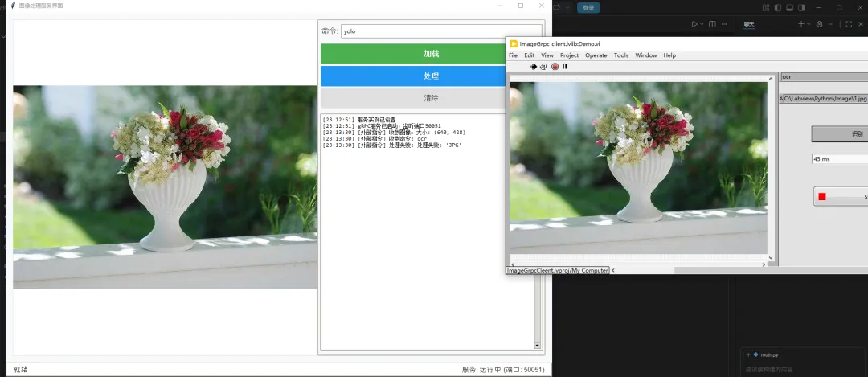Click status bar service 运行中 port text
The image size is (868, 377).
pos(503,370)
